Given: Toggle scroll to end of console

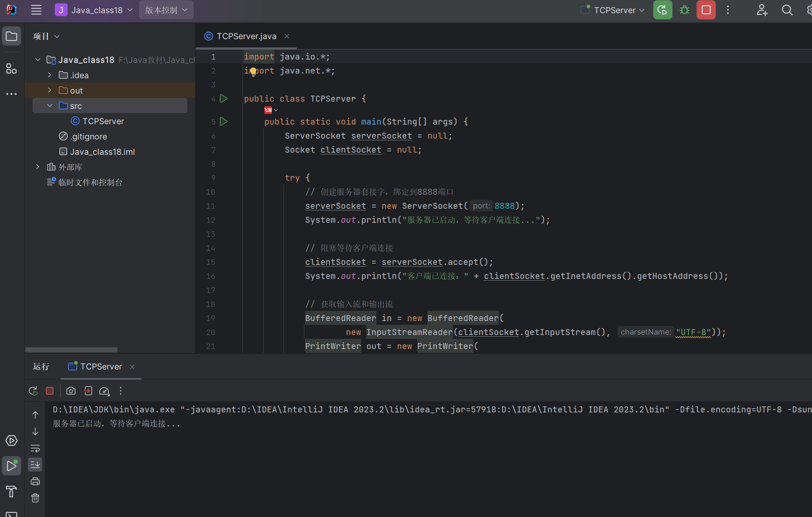Looking at the screenshot, I should click(x=35, y=465).
